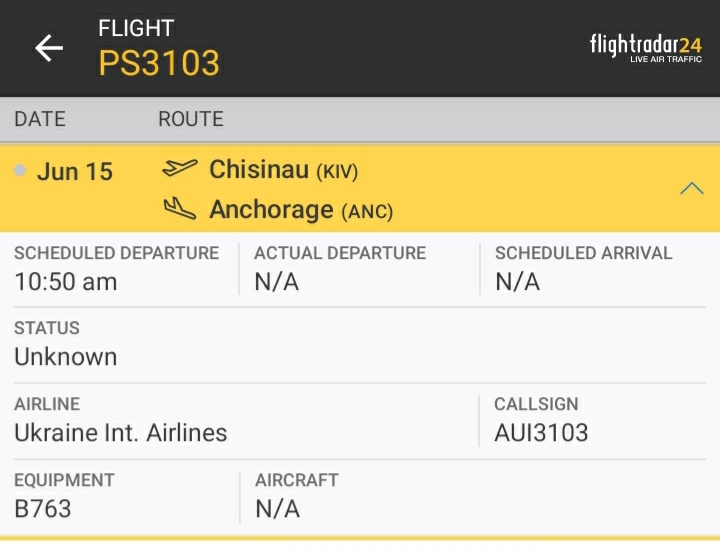Click the Scheduled Arrival N/A value
The image size is (720, 553).
pyautogui.click(x=517, y=282)
